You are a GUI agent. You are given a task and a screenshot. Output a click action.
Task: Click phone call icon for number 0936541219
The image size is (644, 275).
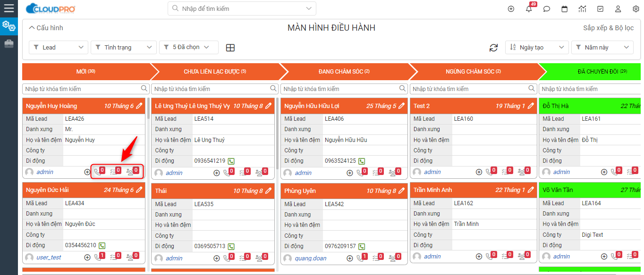click(x=231, y=161)
